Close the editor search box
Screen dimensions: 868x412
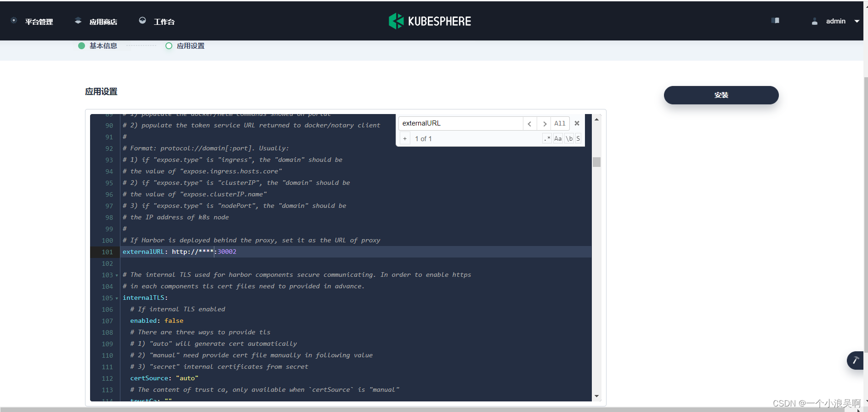coord(577,123)
